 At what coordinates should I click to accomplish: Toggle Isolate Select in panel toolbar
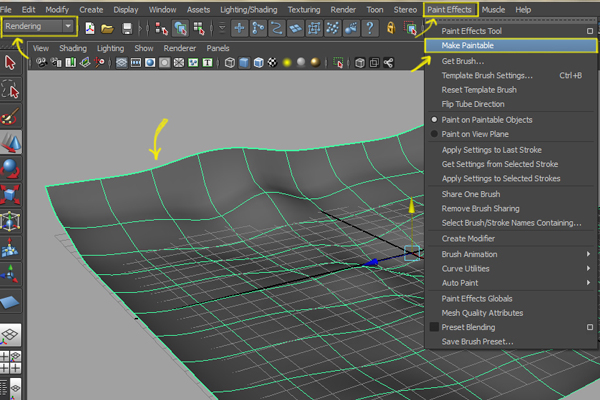(x=338, y=62)
